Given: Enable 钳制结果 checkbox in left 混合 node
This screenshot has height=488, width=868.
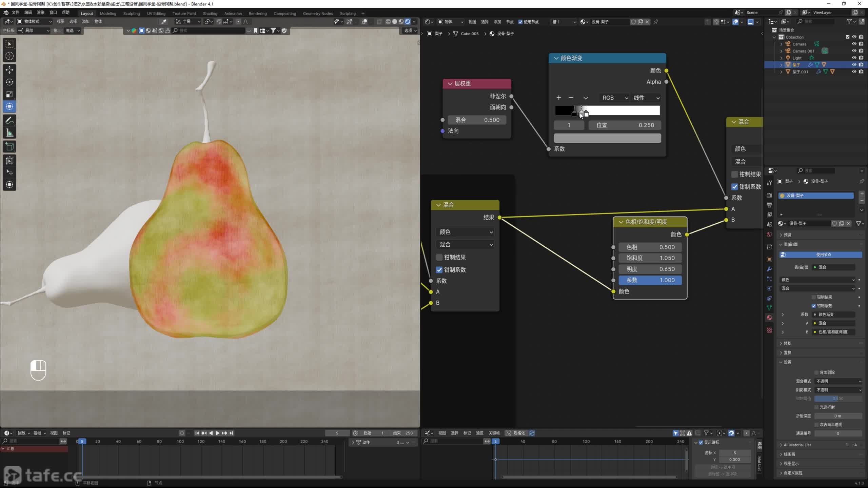Looking at the screenshot, I should pos(439,257).
